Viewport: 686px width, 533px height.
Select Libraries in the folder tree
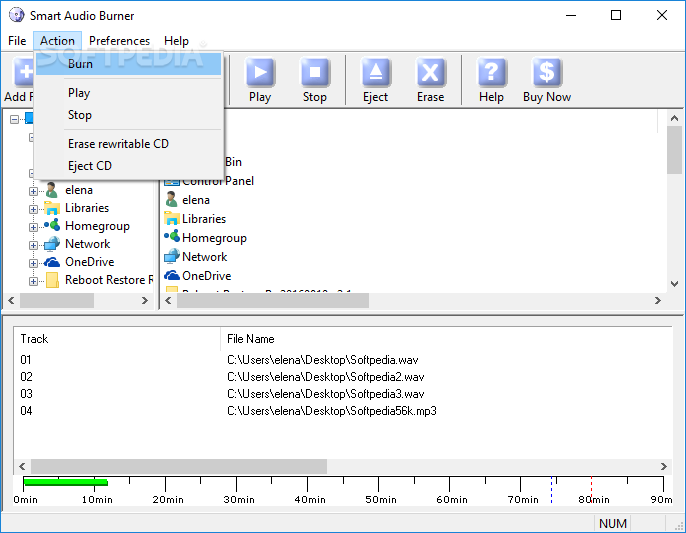tap(87, 208)
